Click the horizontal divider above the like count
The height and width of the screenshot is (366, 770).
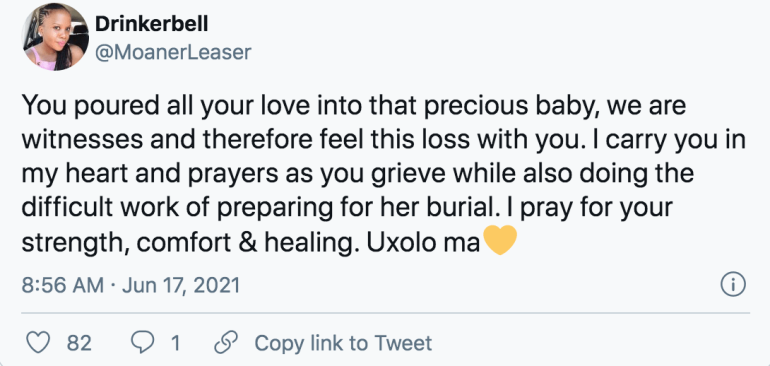coord(385,313)
